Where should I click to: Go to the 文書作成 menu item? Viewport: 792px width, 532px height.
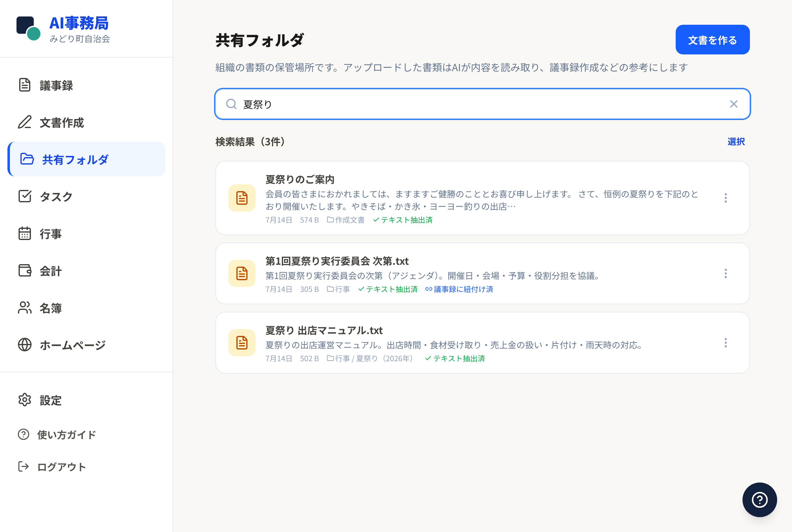(86, 122)
